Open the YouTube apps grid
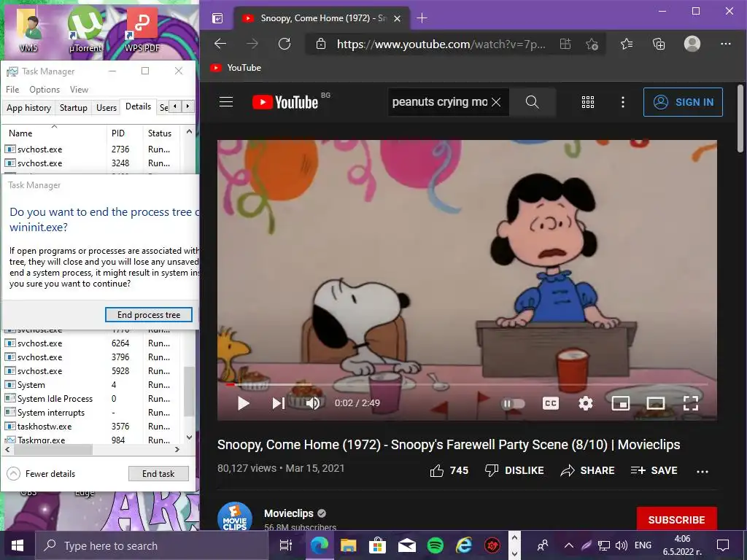This screenshot has height=560, width=747. (x=588, y=102)
